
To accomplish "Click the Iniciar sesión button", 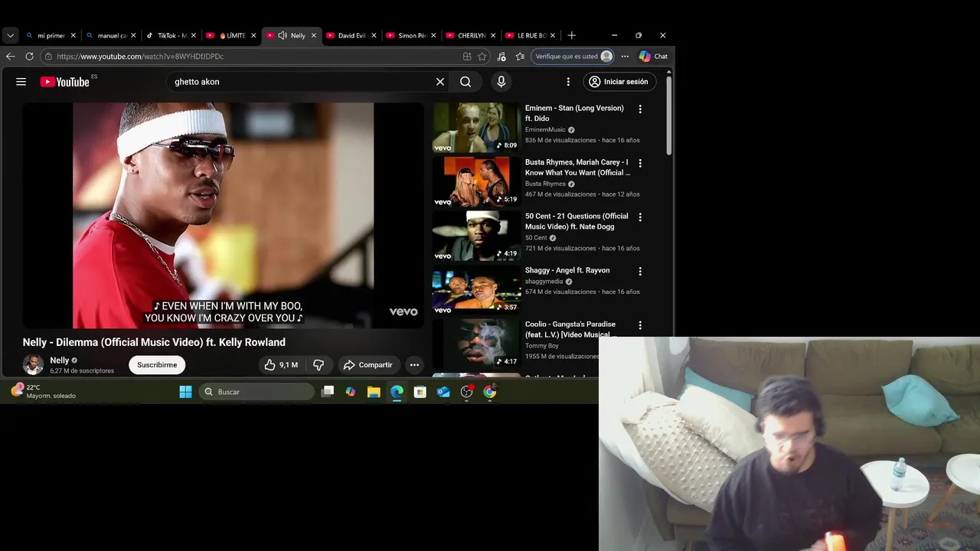I will click(619, 82).
